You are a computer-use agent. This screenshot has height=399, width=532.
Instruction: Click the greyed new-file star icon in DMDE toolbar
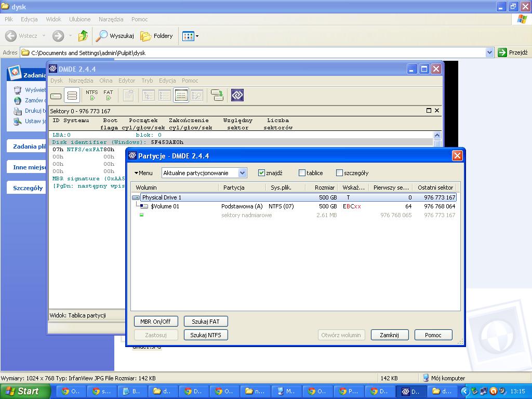[x=129, y=96]
